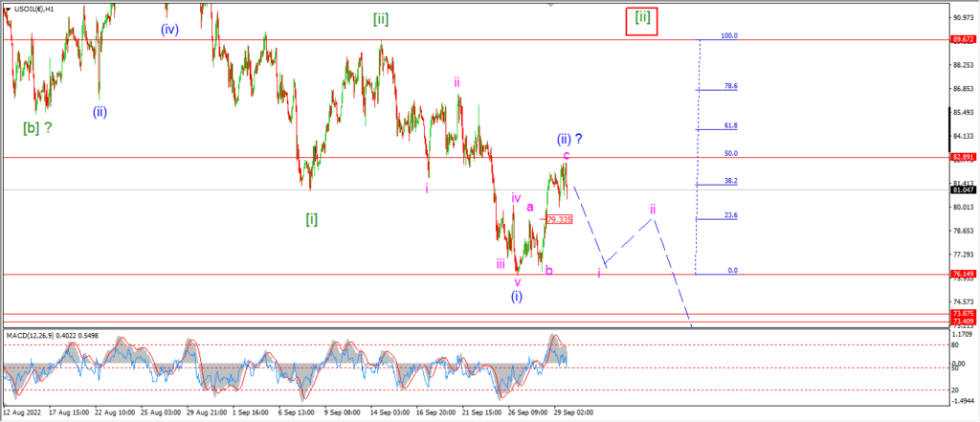Click the Fibonacci 100.0 level marker
This screenshot has height=422, width=980.
tap(728, 36)
